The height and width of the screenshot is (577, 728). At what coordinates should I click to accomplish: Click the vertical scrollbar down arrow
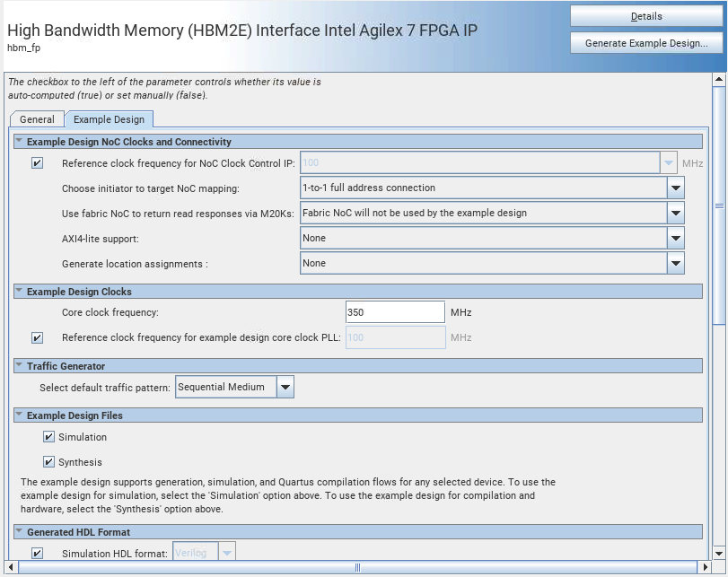[719, 552]
